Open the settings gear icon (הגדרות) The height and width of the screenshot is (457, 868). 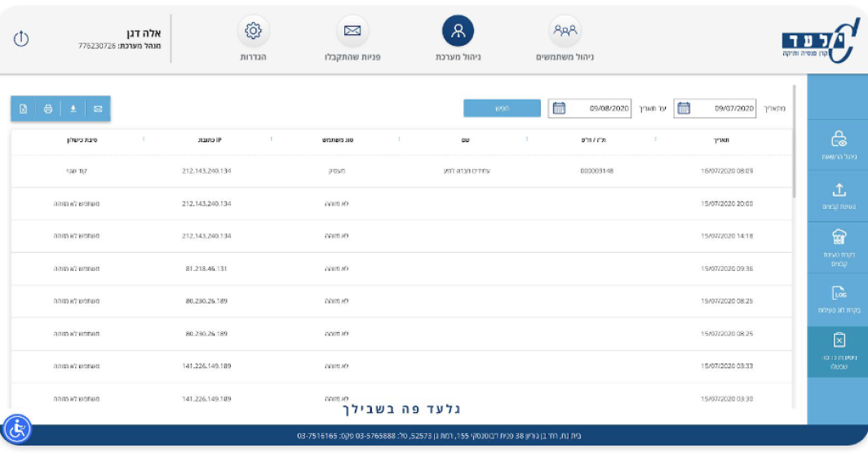(x=253, y=31)
